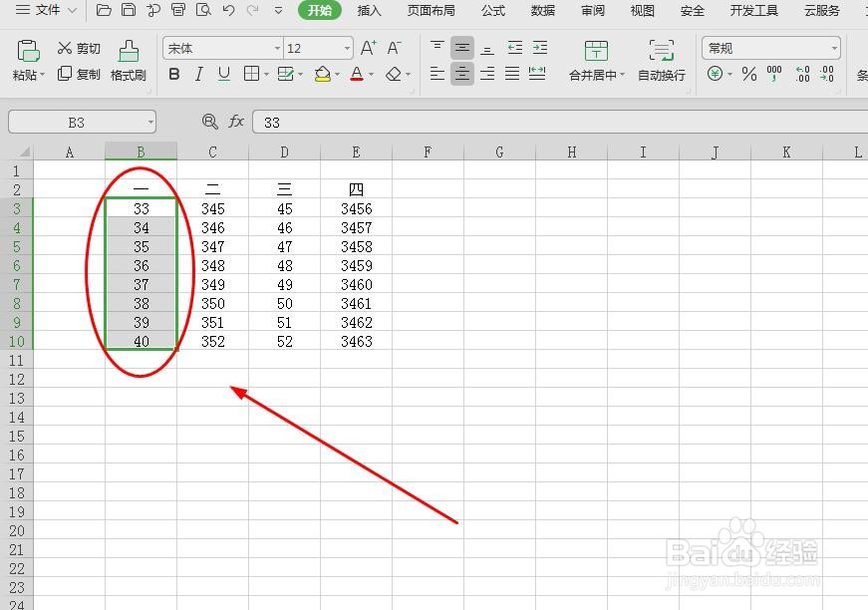Viewport: 868px width, 610px height.
Task: Increase decimal places icon
Action: pos(802,74)
